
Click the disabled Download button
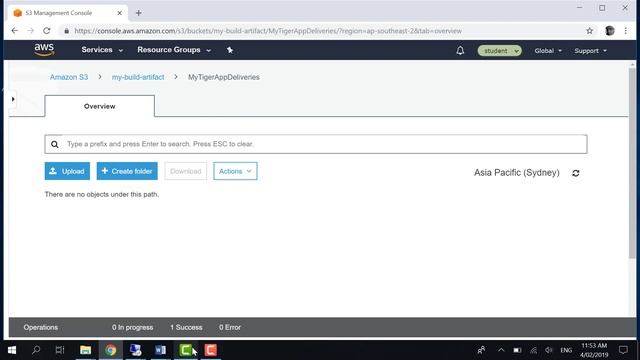186,171
